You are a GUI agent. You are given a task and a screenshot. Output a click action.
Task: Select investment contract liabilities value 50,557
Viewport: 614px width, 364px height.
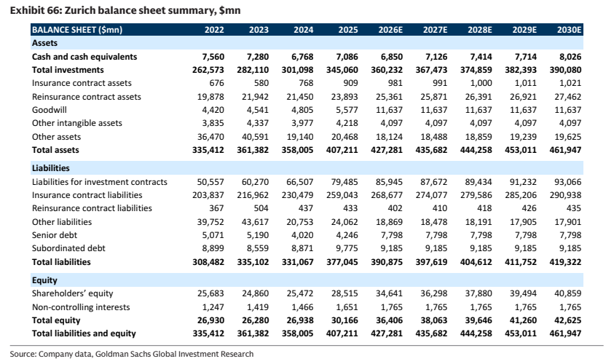pyautogui.click(x=210, y=182)
